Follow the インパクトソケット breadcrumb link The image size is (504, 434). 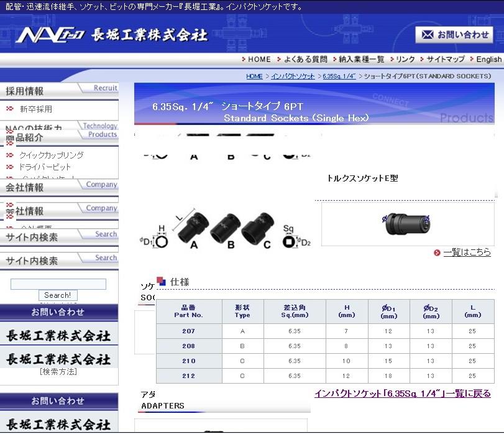[x=293, y=76]
